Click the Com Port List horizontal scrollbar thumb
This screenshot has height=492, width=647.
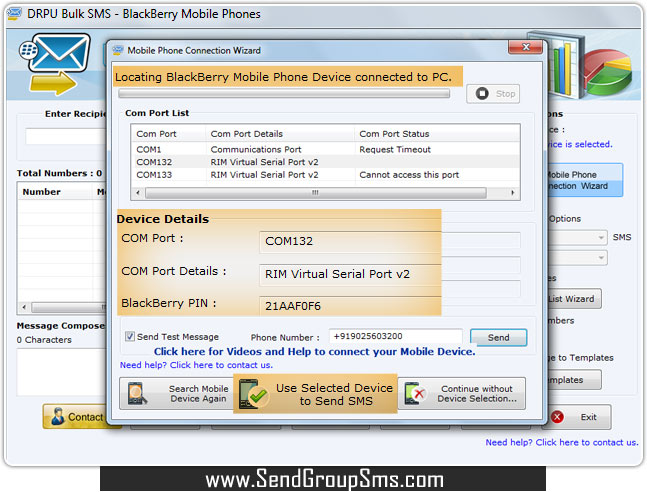[316, 193]
